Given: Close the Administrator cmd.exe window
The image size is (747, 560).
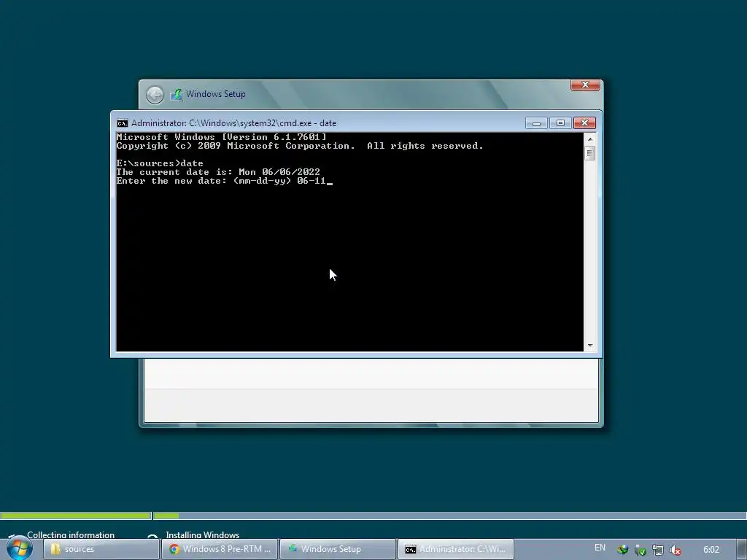Looking at the screenshot, I should pyautogui.click(x=584, y=123).
